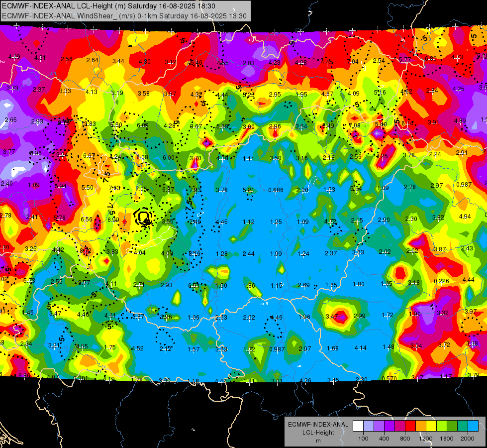Select the teal legend swatch
Image resolution: width=487 pixels, height=448 pixels.
[463, 426]
